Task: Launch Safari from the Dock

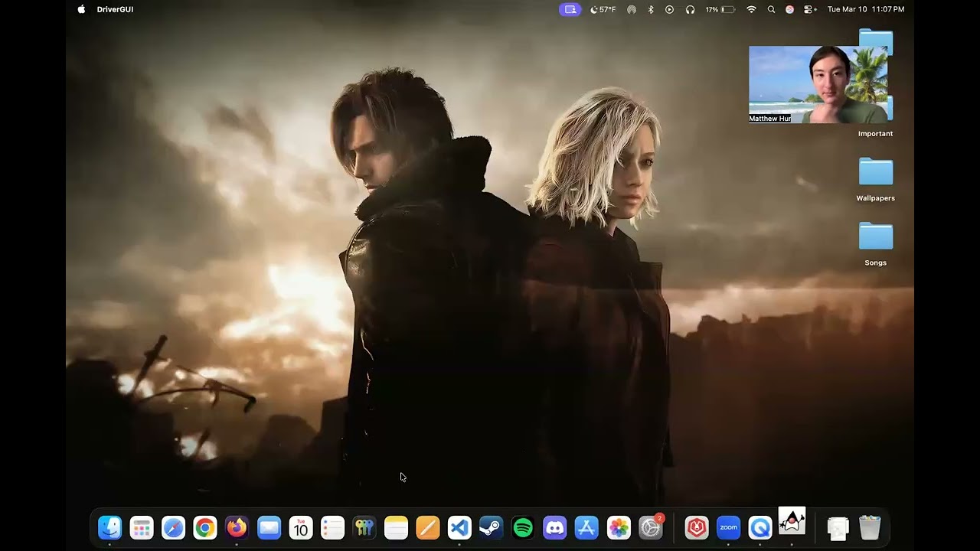Action: (173, 527)
